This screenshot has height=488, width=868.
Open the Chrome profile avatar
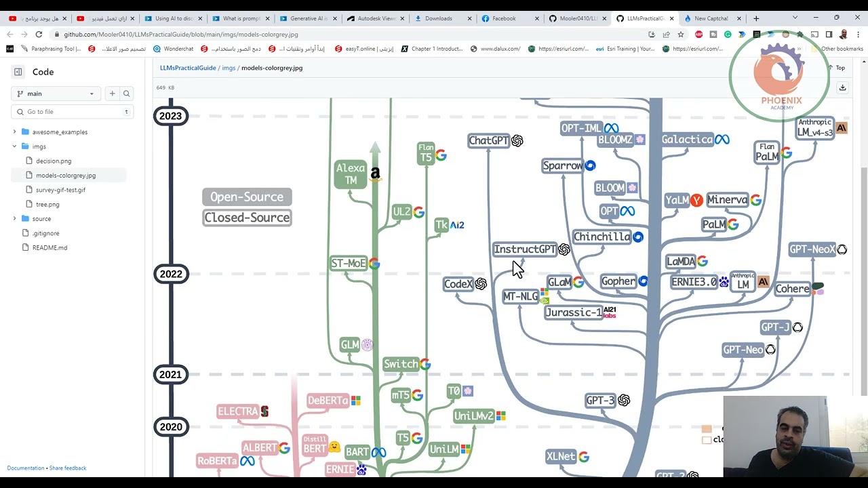(844, 35)
